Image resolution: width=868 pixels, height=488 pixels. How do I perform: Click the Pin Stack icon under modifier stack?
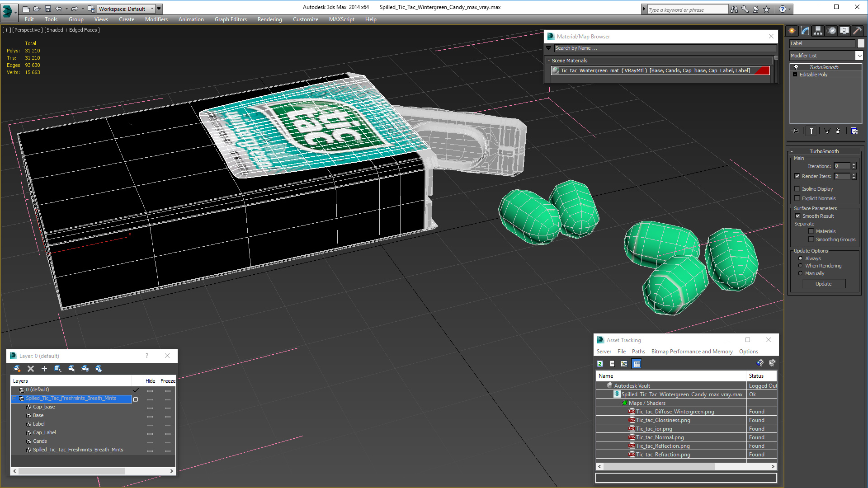point(796,131)
